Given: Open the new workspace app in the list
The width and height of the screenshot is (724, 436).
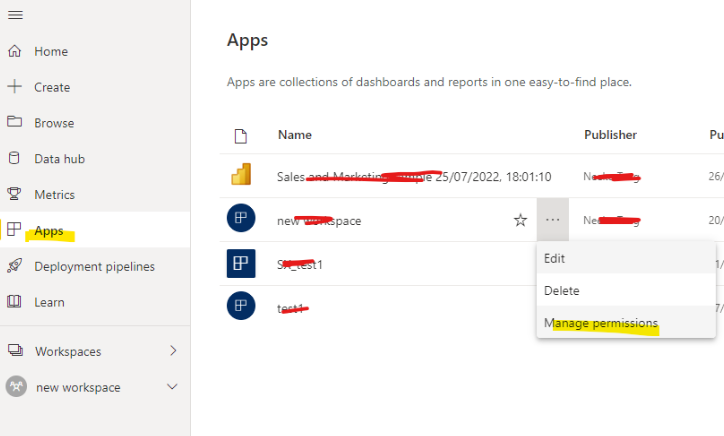Looking at the screenshot, I should pos(319,221).
